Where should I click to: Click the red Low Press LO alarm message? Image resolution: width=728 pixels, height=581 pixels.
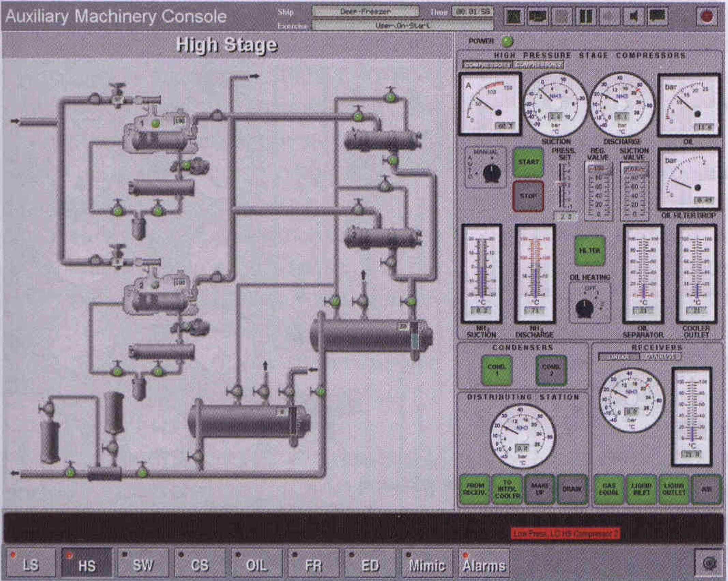[565, 534]
